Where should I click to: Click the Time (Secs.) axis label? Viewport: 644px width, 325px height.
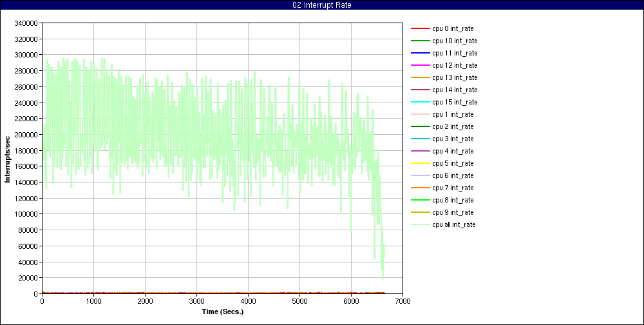coord(223,311)
